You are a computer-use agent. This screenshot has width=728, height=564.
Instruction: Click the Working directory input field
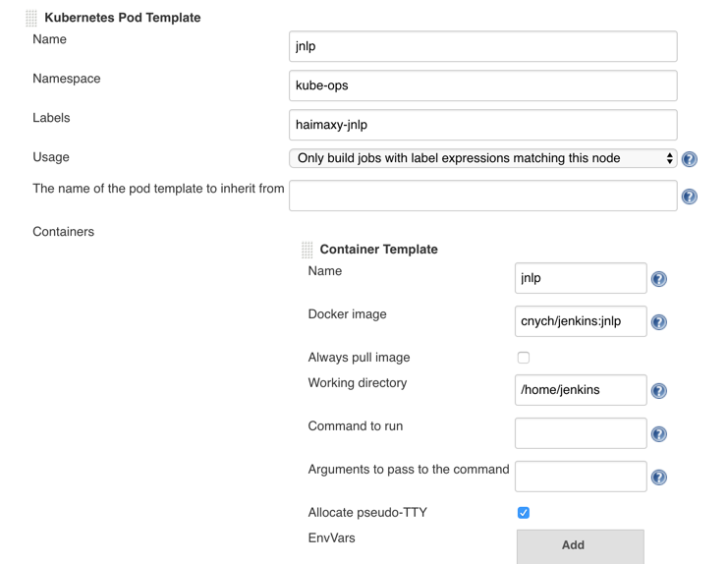click(x=580, y=390)
